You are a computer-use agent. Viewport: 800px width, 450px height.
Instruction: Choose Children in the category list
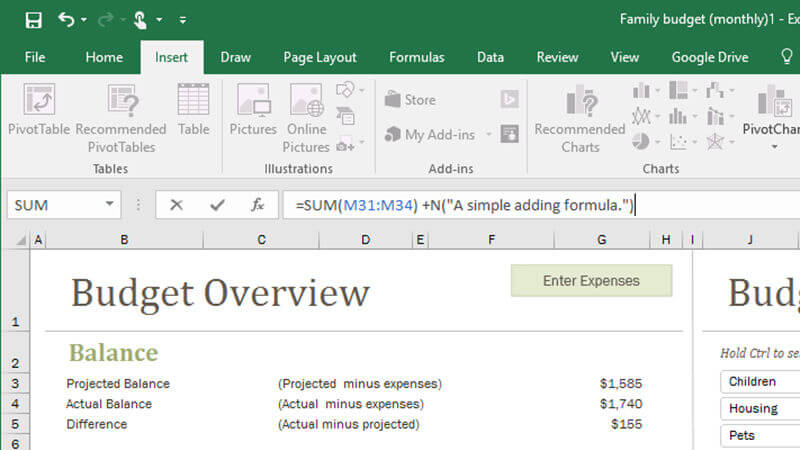click(x=760, y=382)
